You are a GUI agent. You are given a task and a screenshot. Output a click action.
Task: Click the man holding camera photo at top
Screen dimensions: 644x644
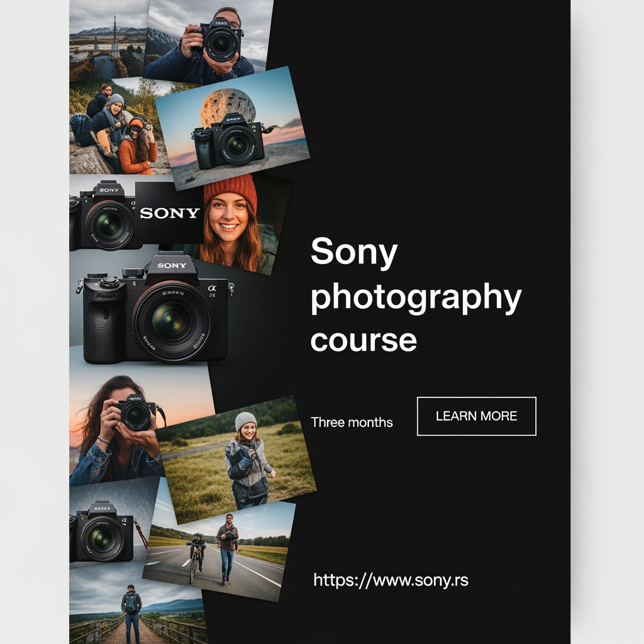(x=209, y=40)
